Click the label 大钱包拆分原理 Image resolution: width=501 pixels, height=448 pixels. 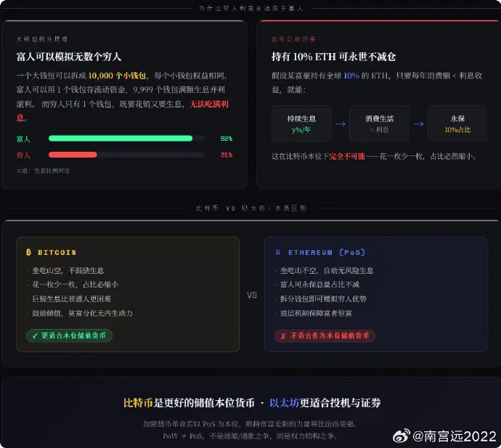coord(42,39)
